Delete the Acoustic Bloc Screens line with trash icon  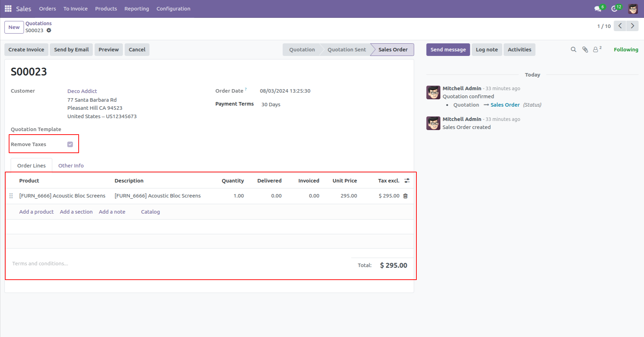(x=406, y=196)
